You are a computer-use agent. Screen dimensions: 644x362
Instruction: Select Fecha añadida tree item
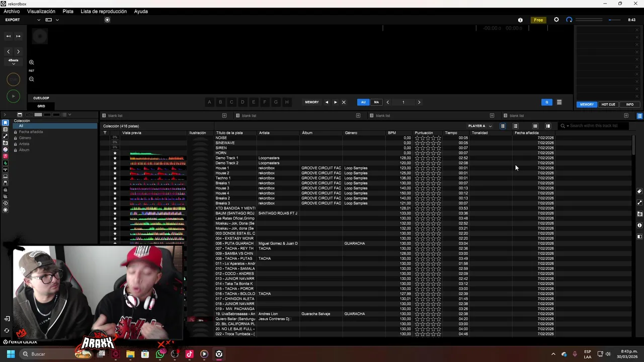tap(31, 132)
